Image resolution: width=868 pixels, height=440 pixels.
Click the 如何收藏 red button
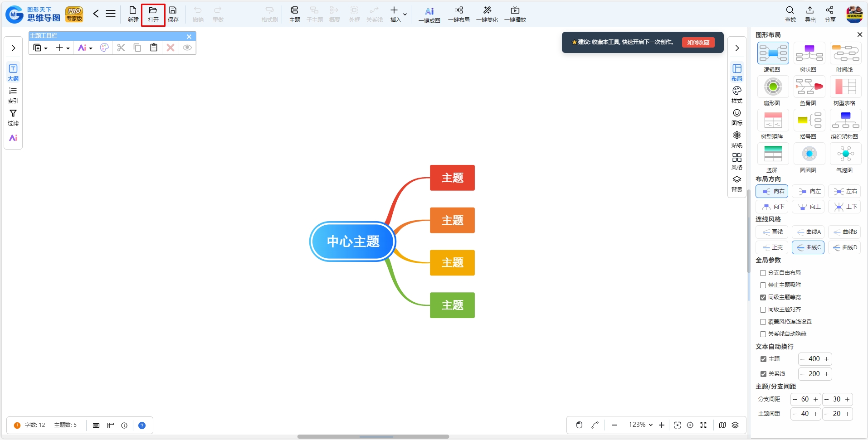tap(698, 42)
